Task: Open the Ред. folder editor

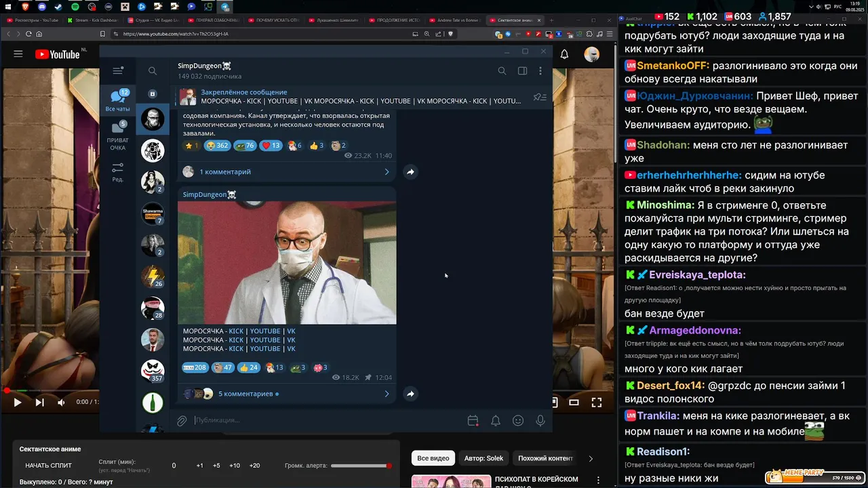Action: coord(117,173)
